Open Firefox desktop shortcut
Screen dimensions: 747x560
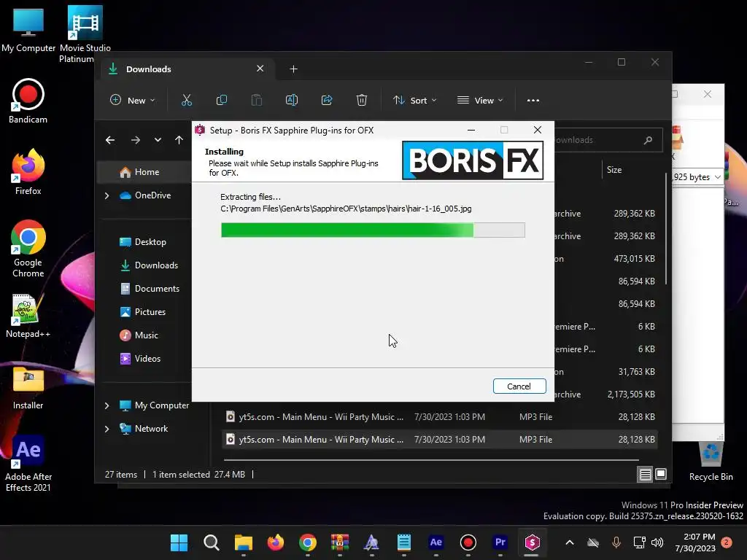pos(28,172)
